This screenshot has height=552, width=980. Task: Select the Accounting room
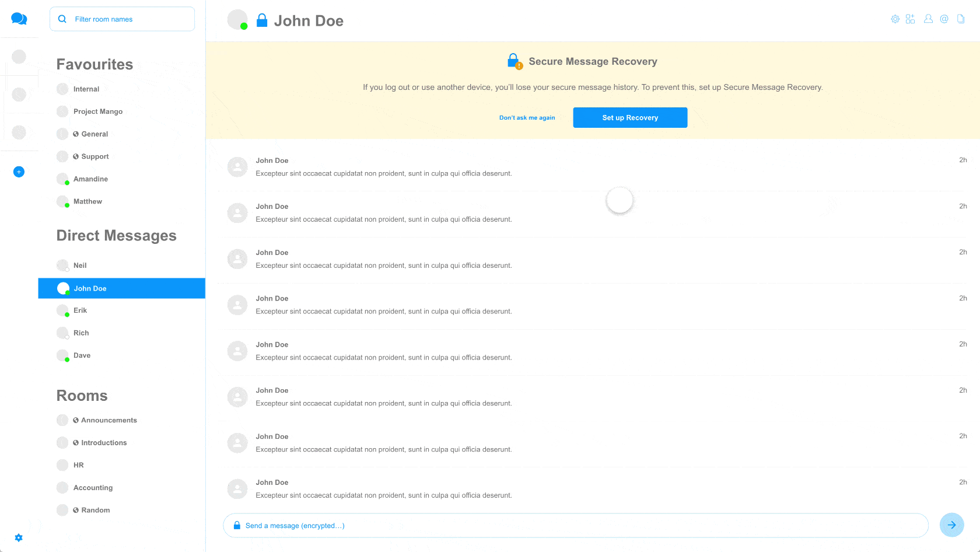(93, 488)
